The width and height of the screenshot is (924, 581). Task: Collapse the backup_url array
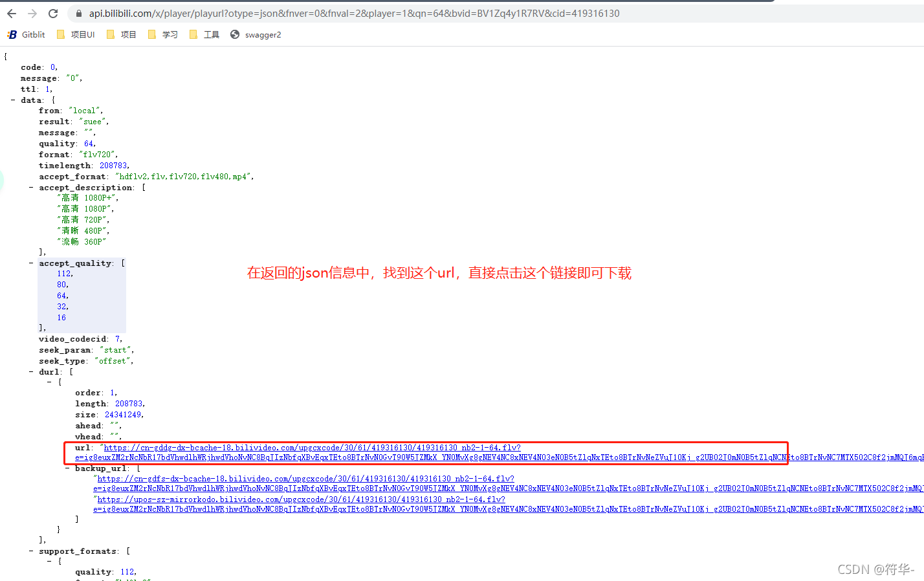(67, 468)
